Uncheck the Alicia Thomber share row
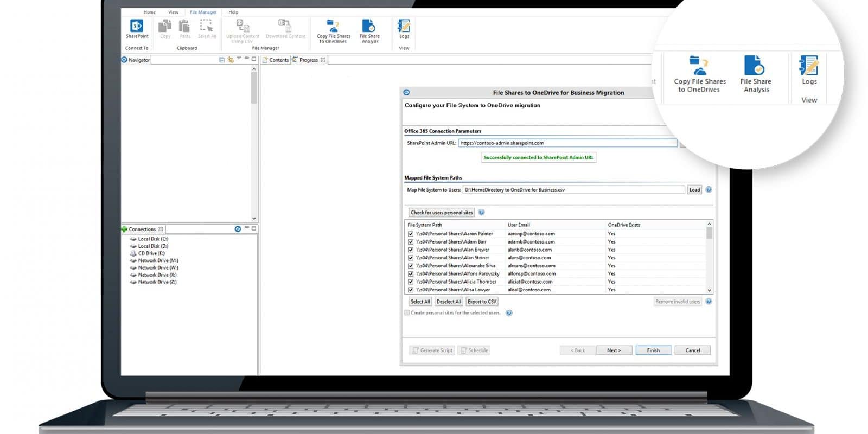868x434 pixels. tap(411, 282)
